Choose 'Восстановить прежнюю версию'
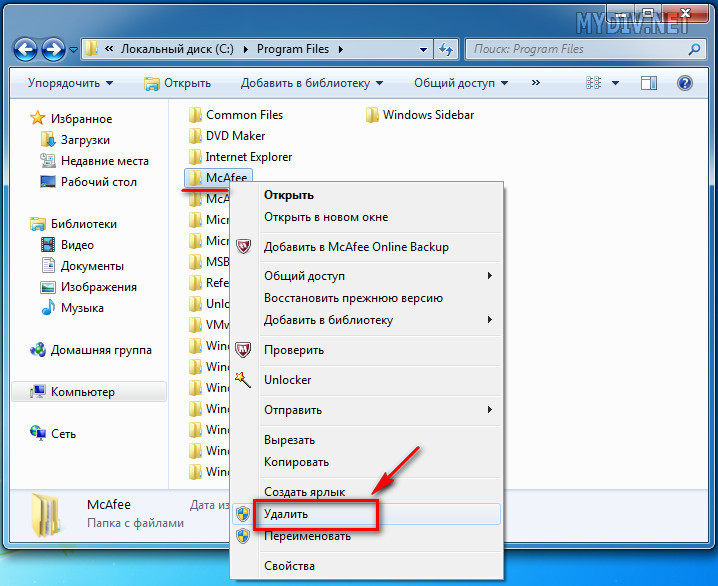 (365, 298)
